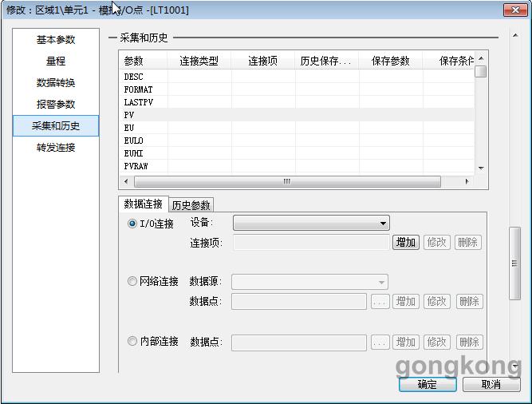This screenshot has width=532, height=404.
Task: Cancel with the 取消 button
Action: (491, 385)
